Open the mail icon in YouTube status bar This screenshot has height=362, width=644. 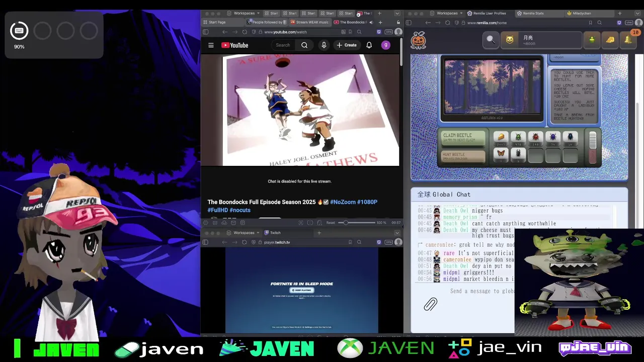233,223
